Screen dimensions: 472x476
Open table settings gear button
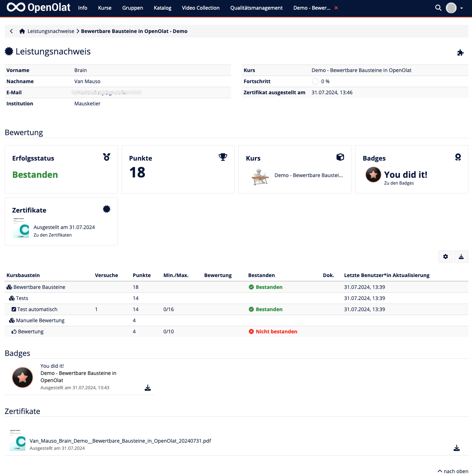coord(445,257)
